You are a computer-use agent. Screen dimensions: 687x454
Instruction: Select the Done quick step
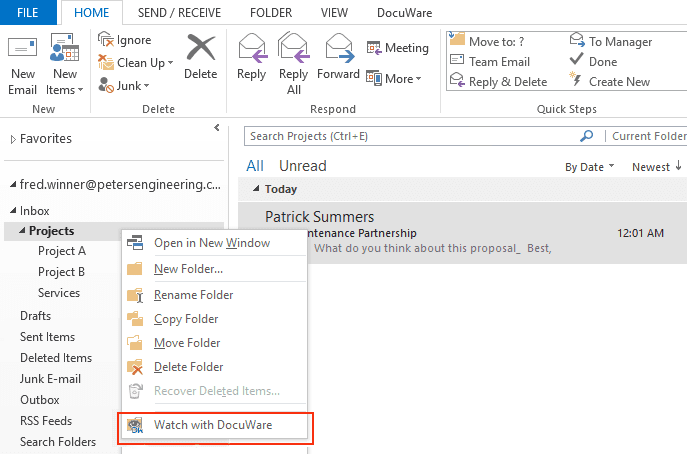point(593,61)
